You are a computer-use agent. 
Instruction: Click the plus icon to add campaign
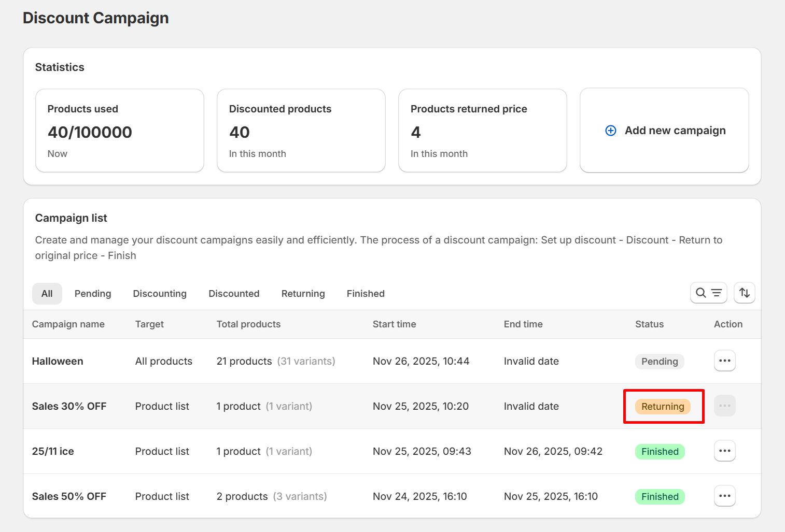click(x=611, y=131)
